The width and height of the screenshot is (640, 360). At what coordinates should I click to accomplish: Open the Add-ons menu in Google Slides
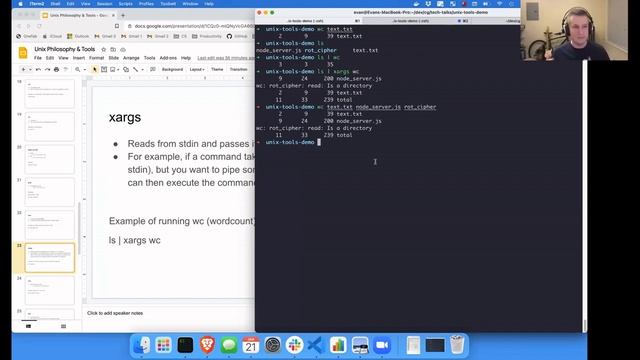[x=168, y=58]
